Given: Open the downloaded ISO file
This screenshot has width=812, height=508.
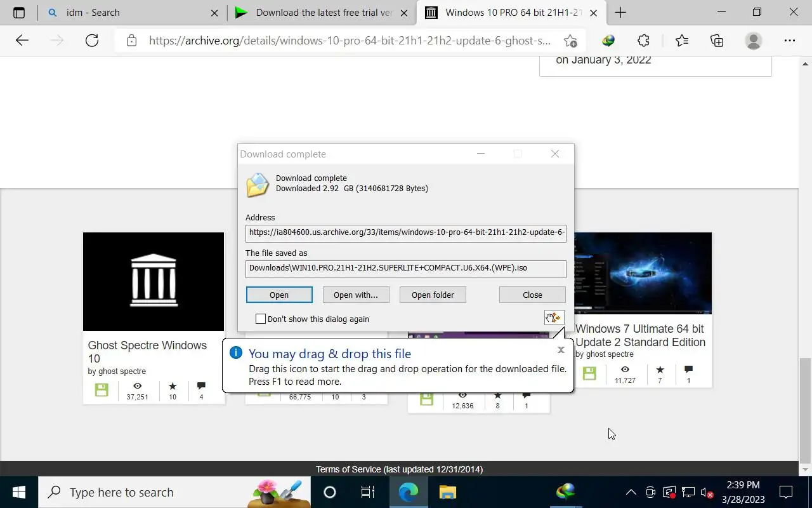Looking at the screenshot, I should tap(279, 295).
